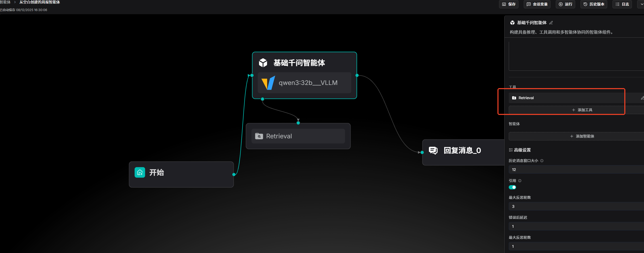Click the cube icon on 基础千问智能体 node

click(x=263, y=63)
